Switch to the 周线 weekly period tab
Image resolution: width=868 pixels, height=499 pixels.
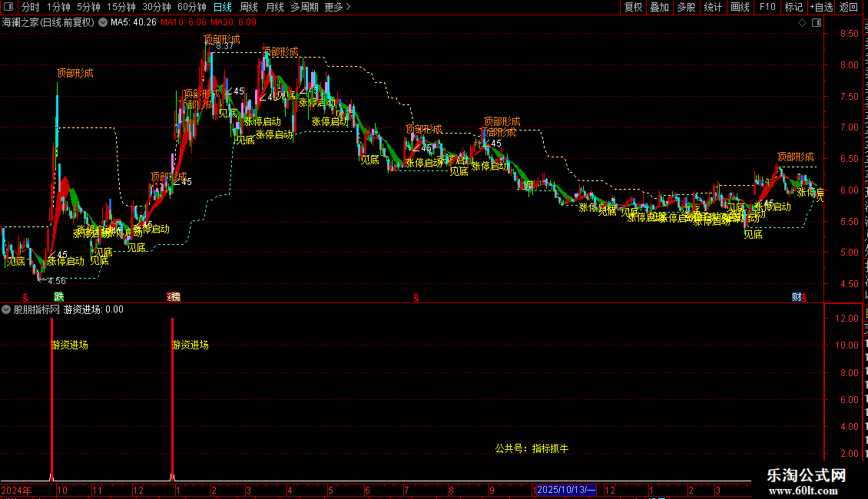click(249, 7)
